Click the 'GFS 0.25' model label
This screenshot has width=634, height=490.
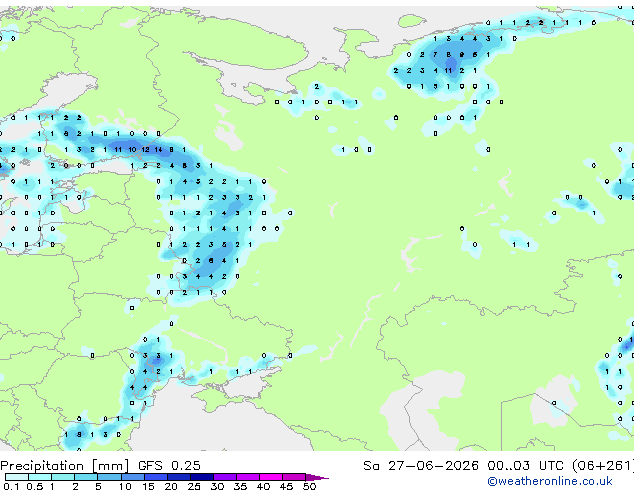169,466
